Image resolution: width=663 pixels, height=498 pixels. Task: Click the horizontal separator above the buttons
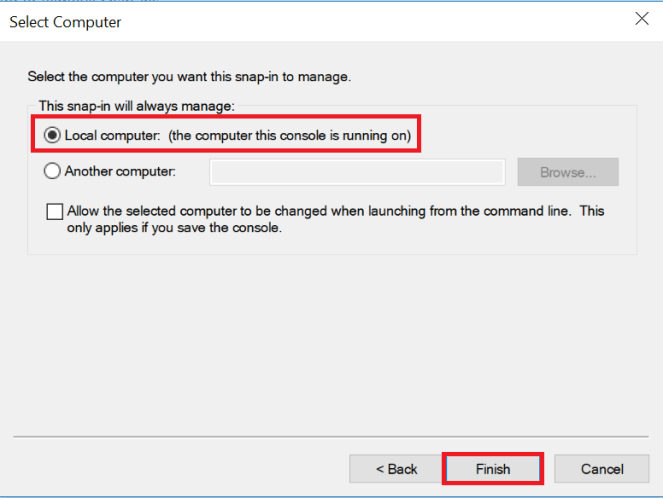click(x=331, y=437)
